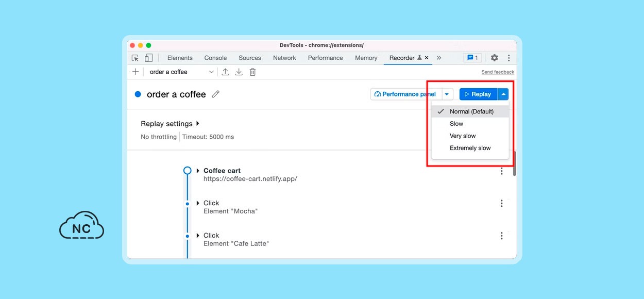
Task: Click the Replay button
Action: 478,94
